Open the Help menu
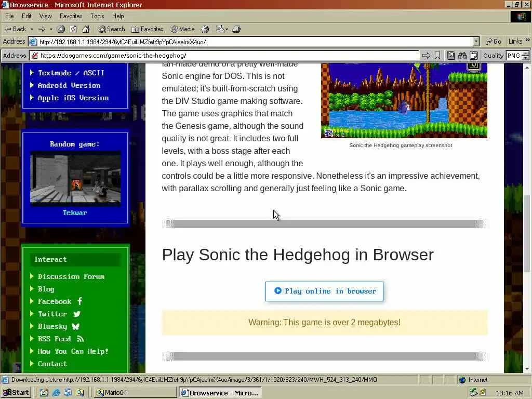The height and width of the screenshot is (399, 532). [118, 16]
